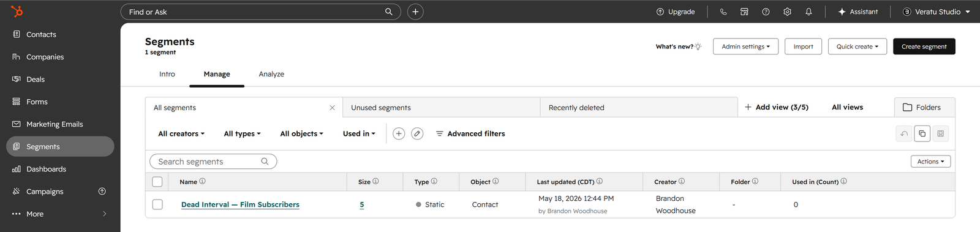Viewport: 980px width, 232px height.
Task: Click the HubSpot sprocket logo
Action: 17,11
